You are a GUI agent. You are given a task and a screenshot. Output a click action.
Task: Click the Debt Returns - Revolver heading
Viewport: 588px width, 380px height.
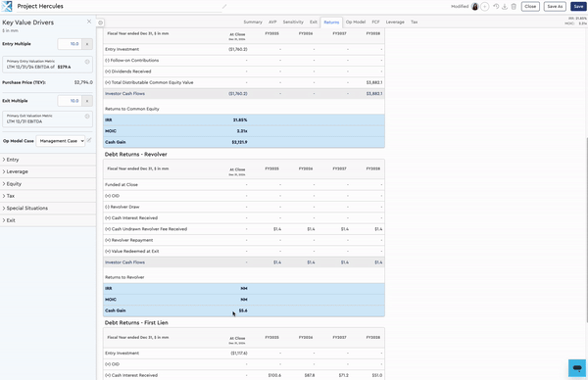click(136, 155)
